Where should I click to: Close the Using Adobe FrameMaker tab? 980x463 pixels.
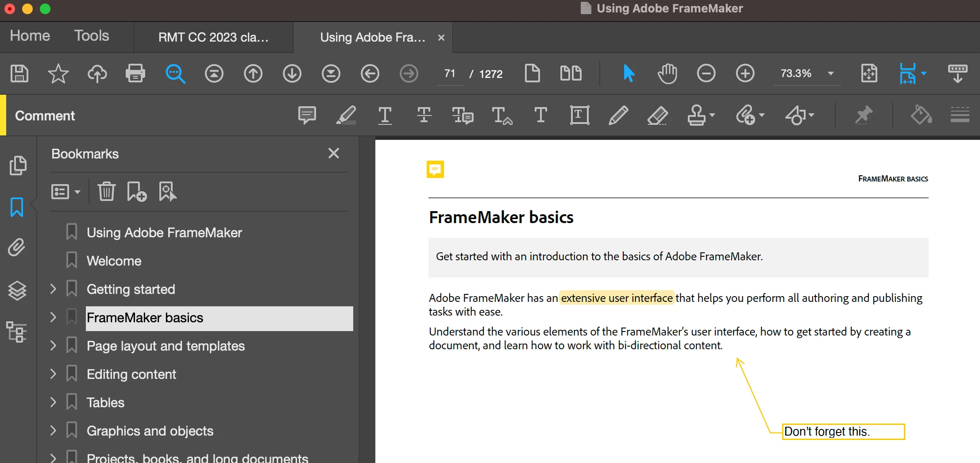(441, 38)
